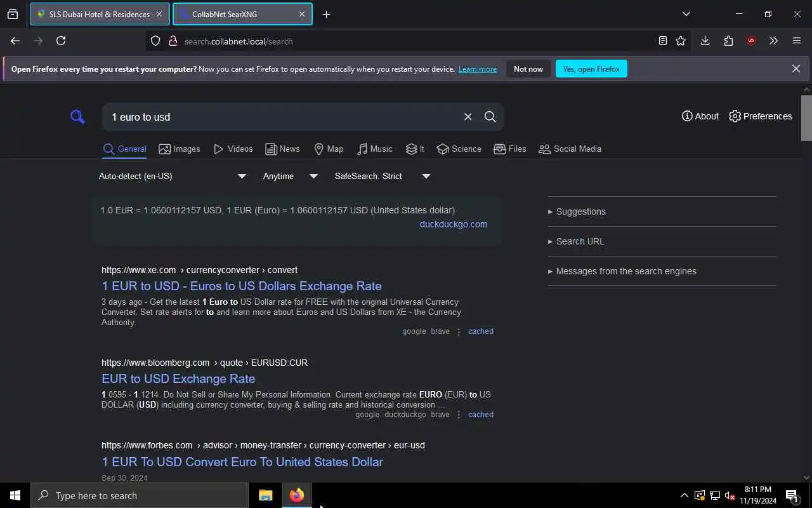Open the About page
This screenshot has height=508, width=812.
coord(700,116)
